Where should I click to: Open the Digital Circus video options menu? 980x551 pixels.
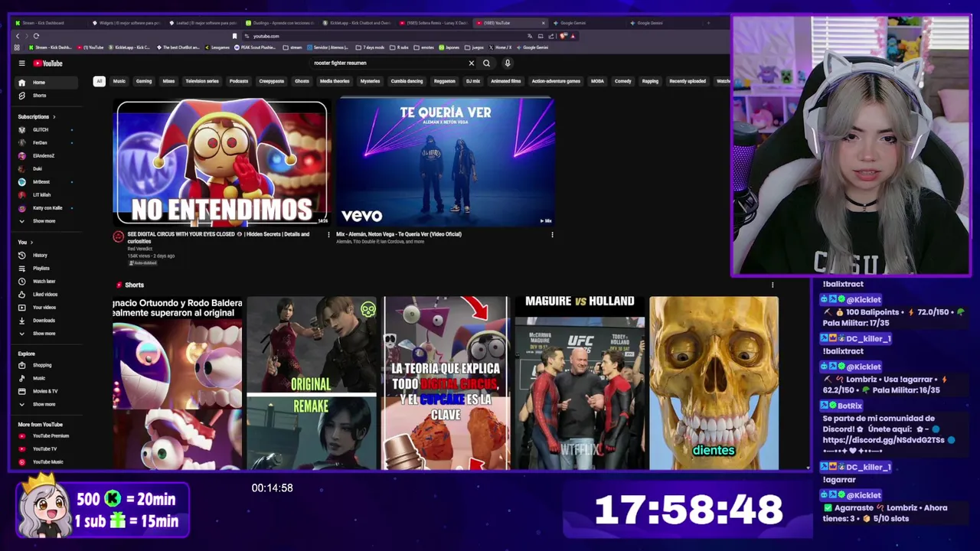click(x=329, y=235)
